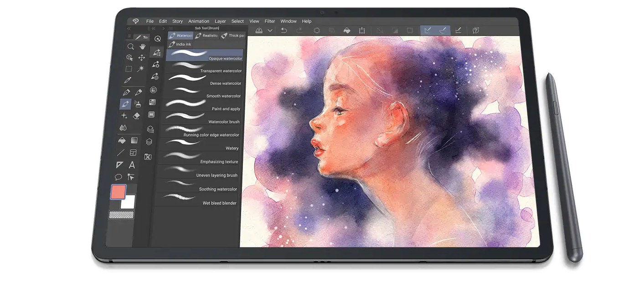644x286 pixels.
Task: Select the Hand move tool
Action: tap(142, 46)
